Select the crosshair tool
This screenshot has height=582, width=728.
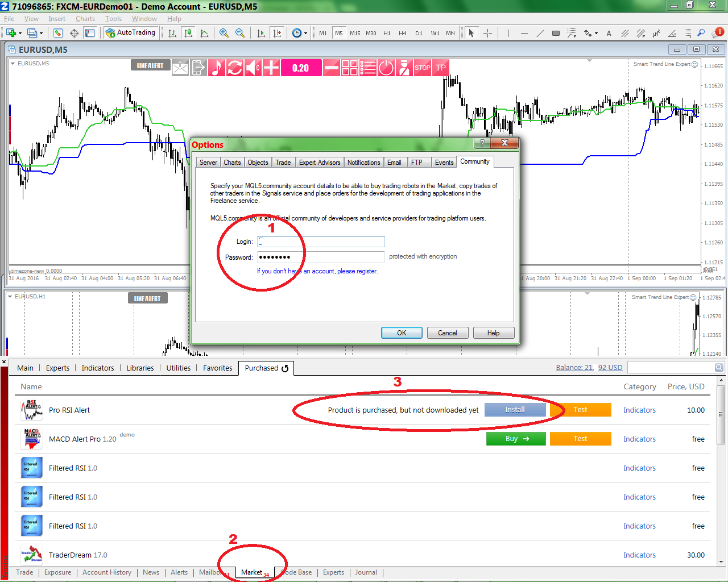pyautogui.click(x=487, y=33)
